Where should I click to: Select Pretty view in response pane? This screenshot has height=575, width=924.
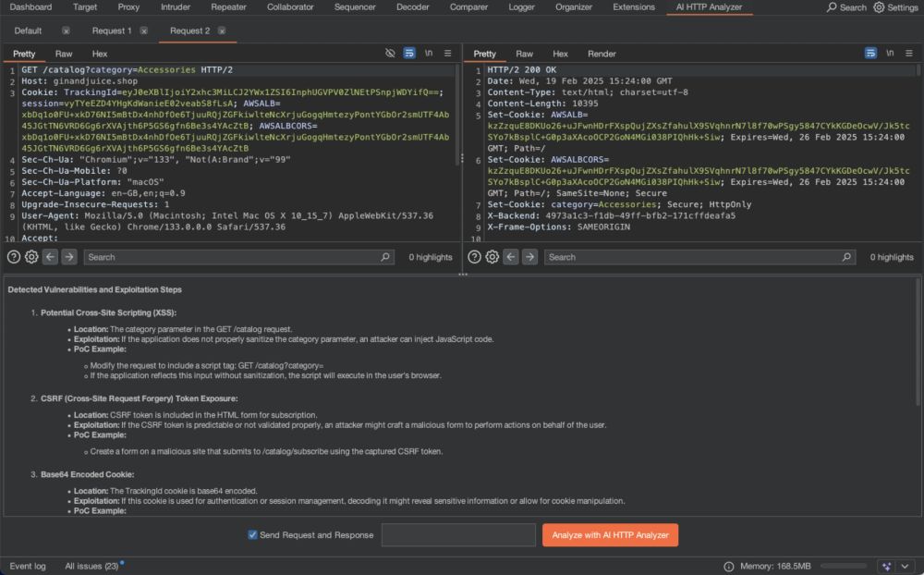pyautogui.click(x=484, y=54)
